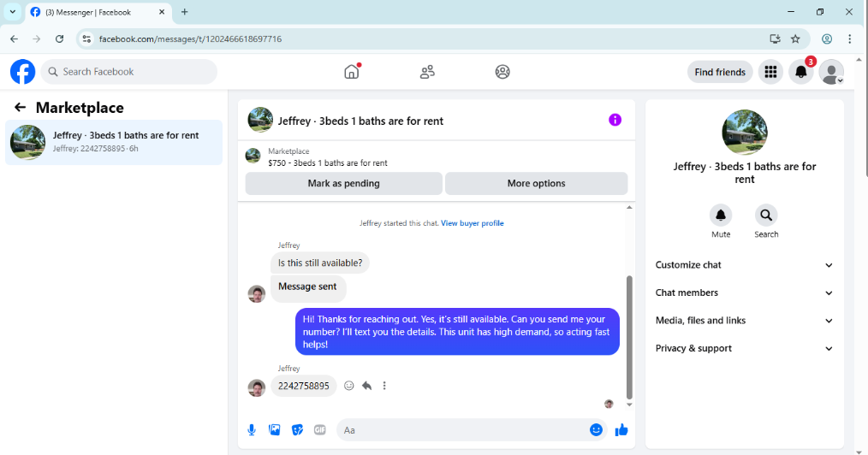Screen dimensions: 868x455
Task: Send a voice clip with microphone icon
Action: click(x=252, y=430)
